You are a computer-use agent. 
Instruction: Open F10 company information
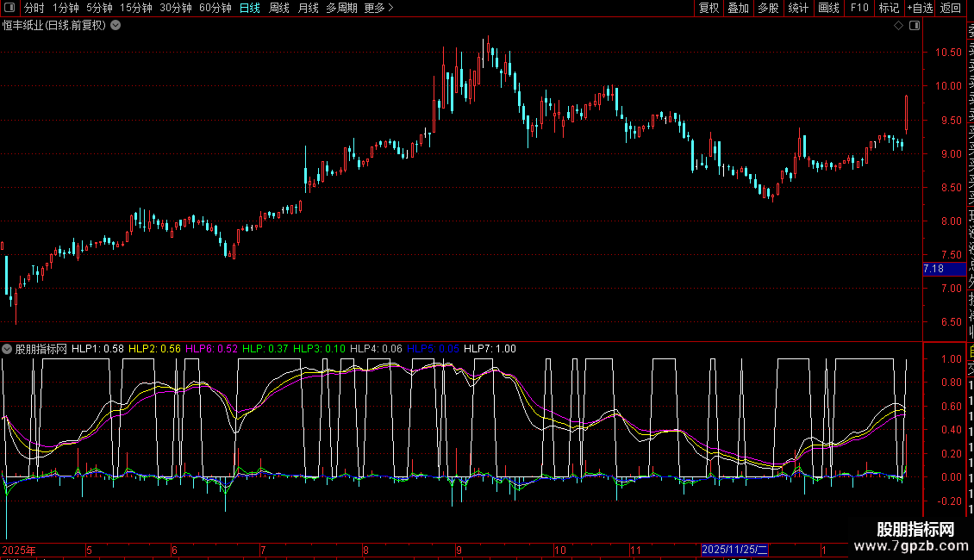859,9
